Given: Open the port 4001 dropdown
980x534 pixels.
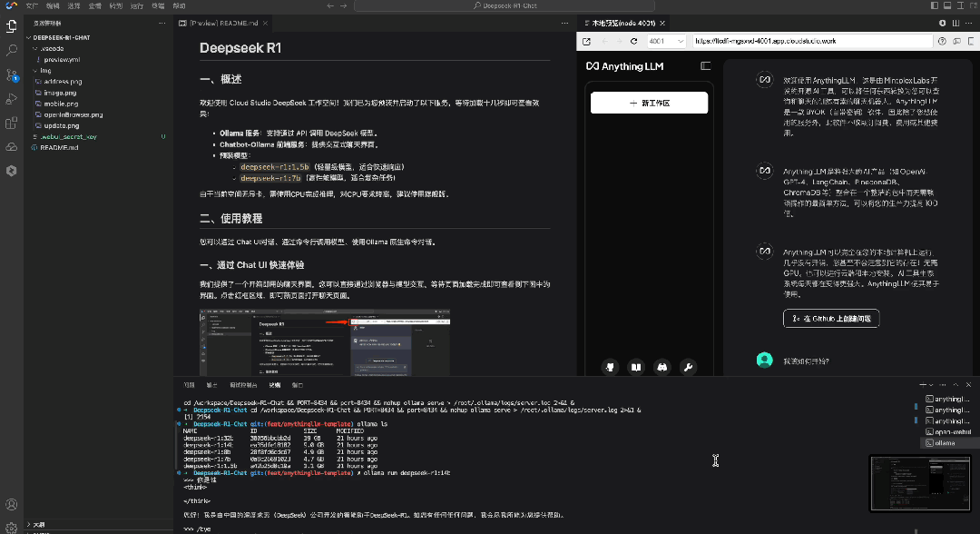Looking at the screenshot, I should pos(666,41).
